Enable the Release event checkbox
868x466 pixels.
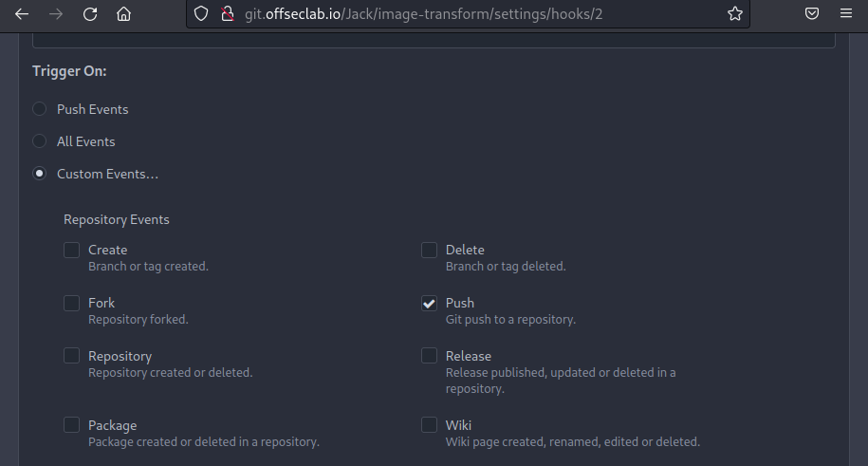[429, 356]
